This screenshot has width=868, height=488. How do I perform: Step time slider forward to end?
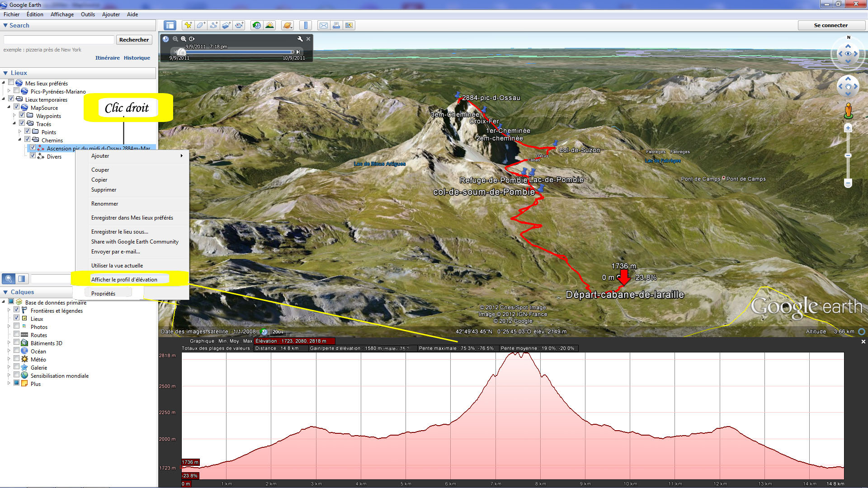click(298, 52)
